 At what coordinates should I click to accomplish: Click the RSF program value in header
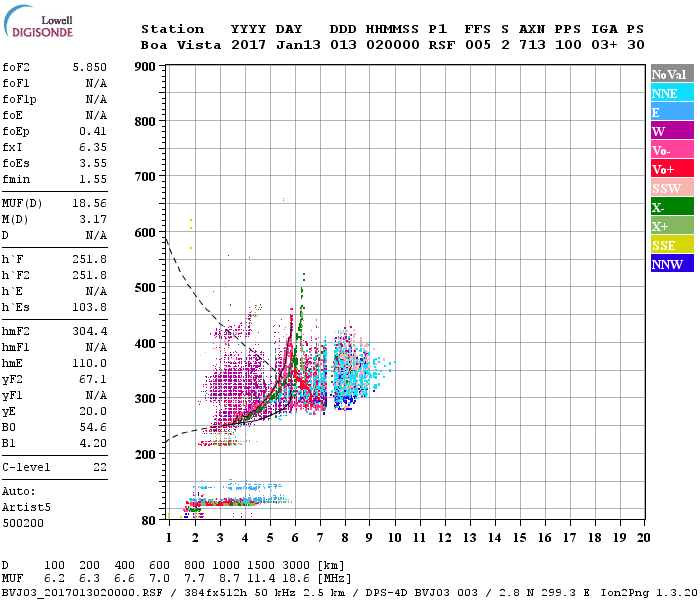coord(442,45)
